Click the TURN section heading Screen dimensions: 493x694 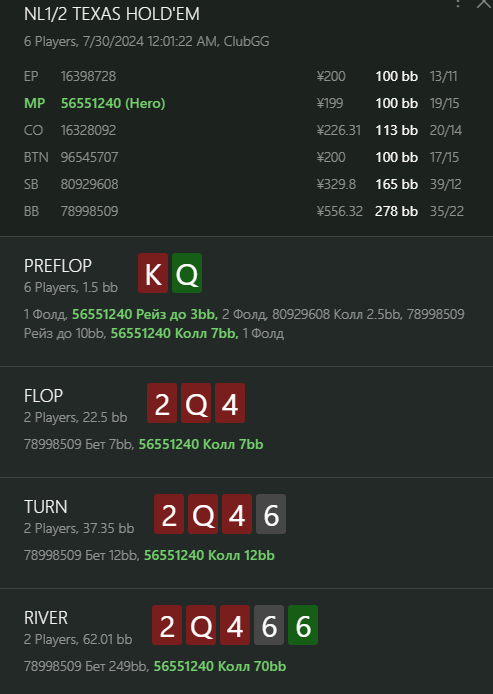click(46, 507)
